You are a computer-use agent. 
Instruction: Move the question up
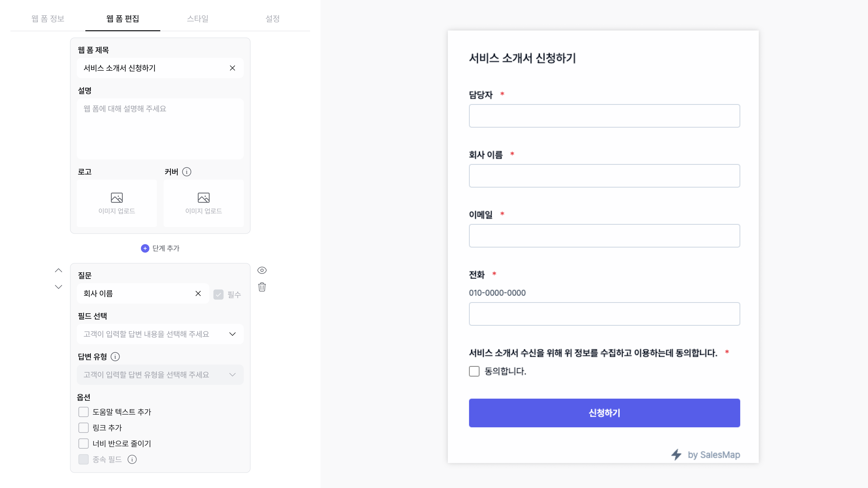[x=59, y=271]
